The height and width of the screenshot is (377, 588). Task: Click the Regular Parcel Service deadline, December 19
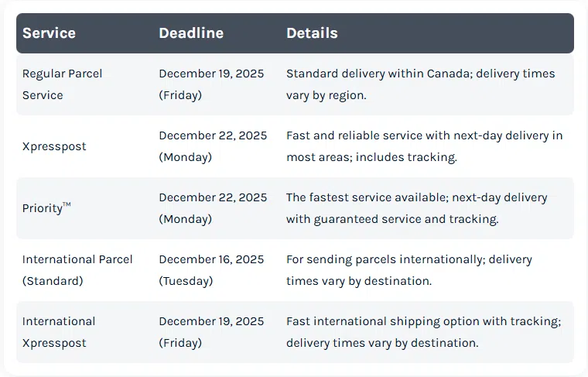[211, 84]
